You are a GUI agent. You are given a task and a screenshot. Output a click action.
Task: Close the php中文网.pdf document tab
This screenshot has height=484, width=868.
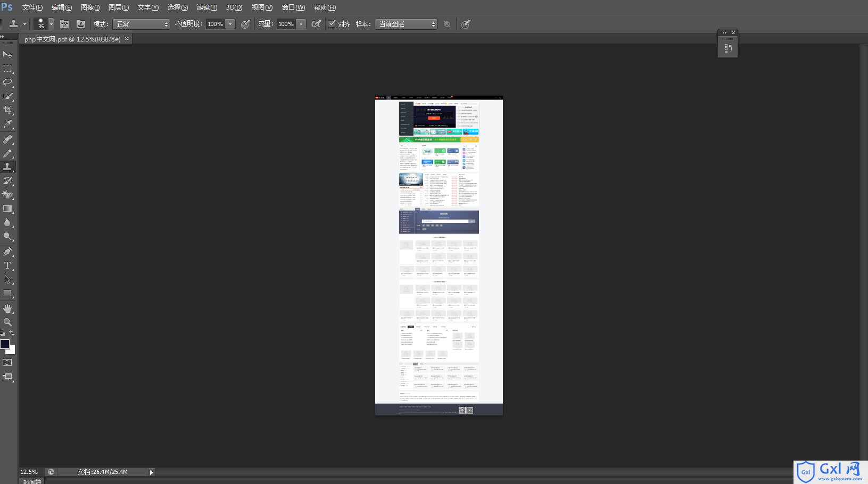[127, 39]
